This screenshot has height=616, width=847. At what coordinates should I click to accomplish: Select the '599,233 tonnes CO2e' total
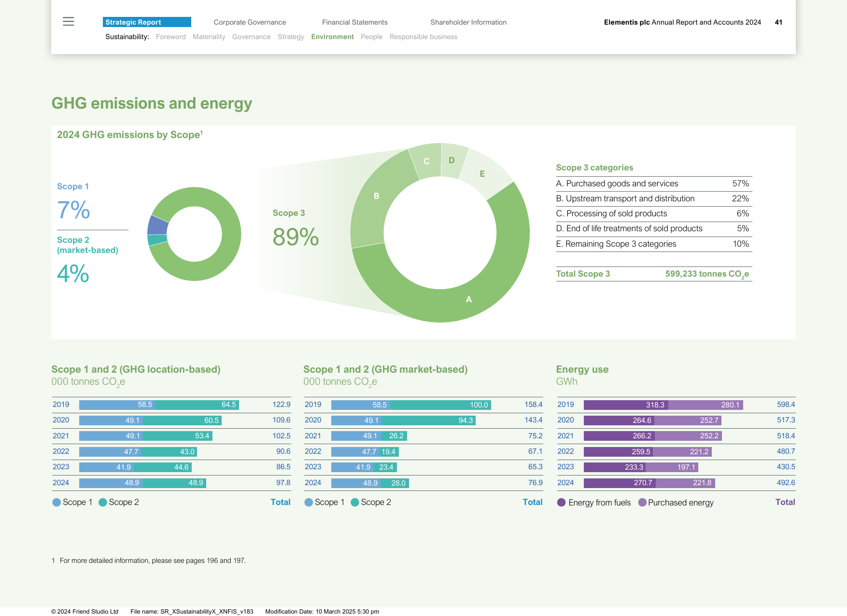click(707, 274)
